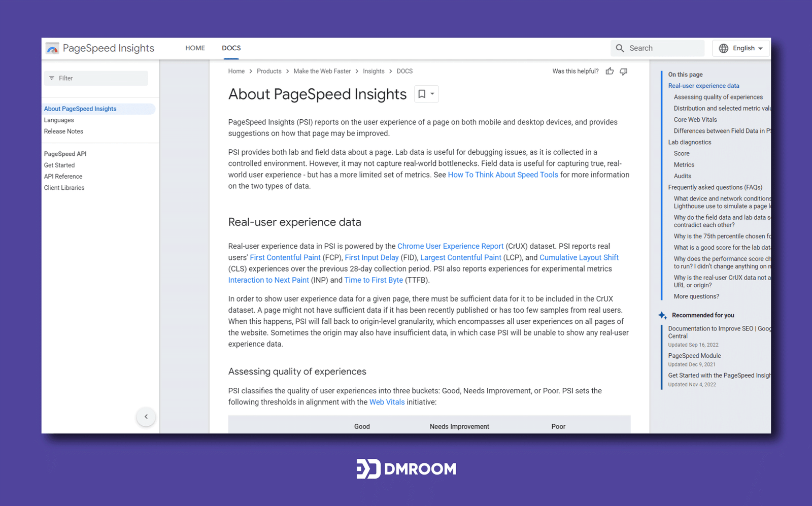Image resolution: width=812 pixels, height=506 pixels.
Task: Open the HOME tab
Action: click(195, 48)
